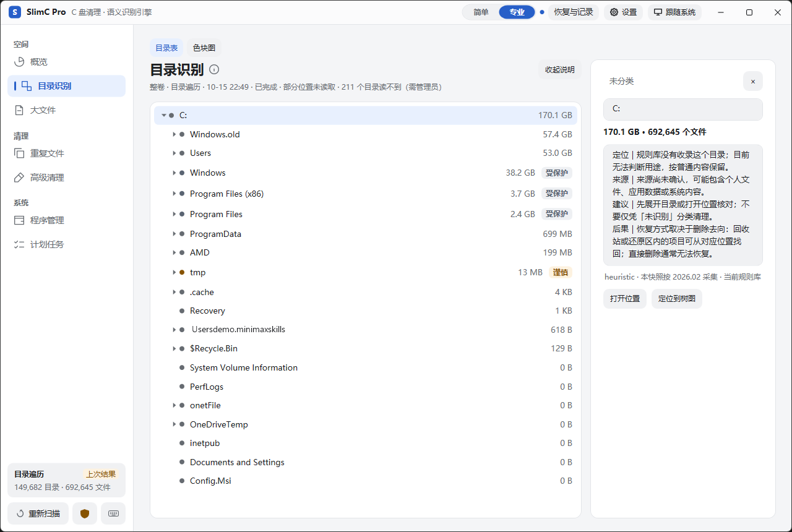Collapse the C: root node
Viewport: 792px width, 532px height.
(x=164, y=115)
